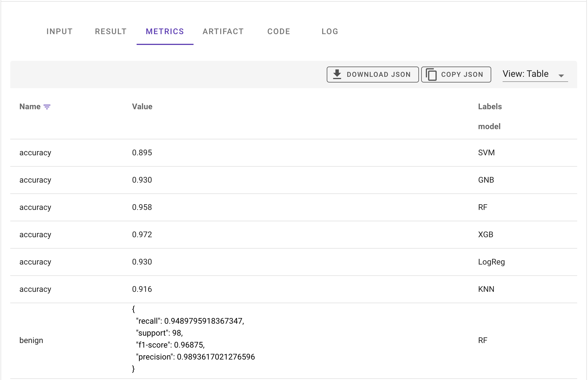The height and width of the screenshot is (380, 588).
Task: Click the LogReg accuracy value 0.930
Action: click(x=142, y=262)
